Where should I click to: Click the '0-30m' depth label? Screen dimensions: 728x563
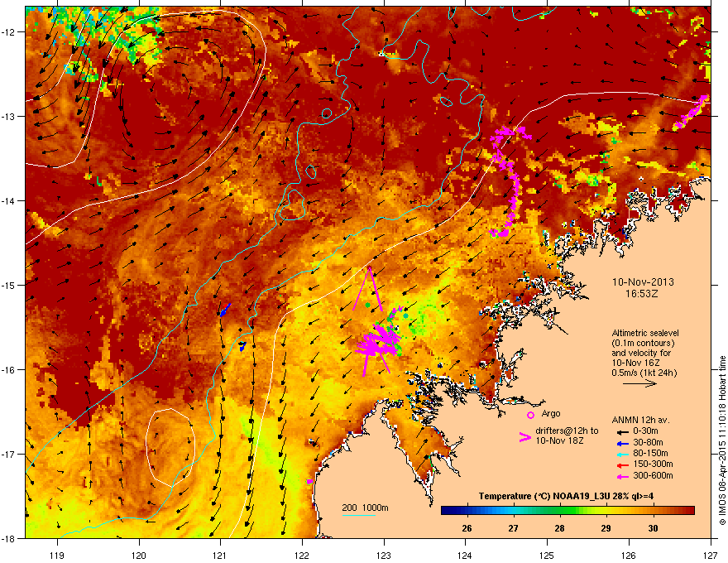coord(646,431)
